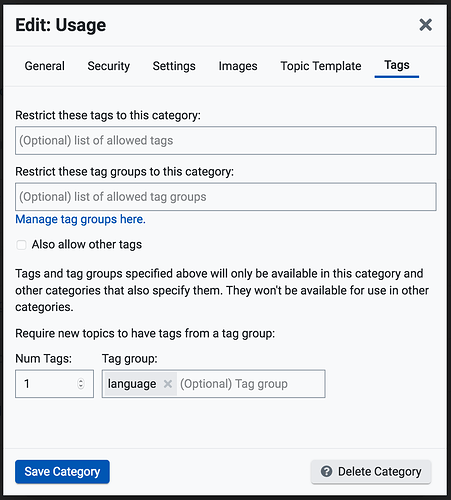Follow the Manage tag groups here link
The height and width of the screenshot is (500, 451).
[80, 219]
